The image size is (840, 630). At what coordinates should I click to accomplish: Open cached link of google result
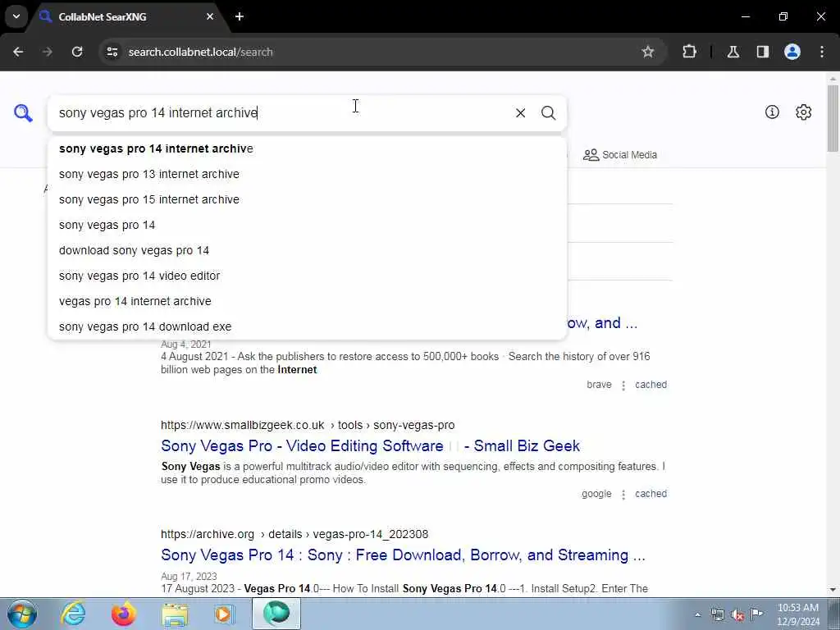tap(651, 494)
